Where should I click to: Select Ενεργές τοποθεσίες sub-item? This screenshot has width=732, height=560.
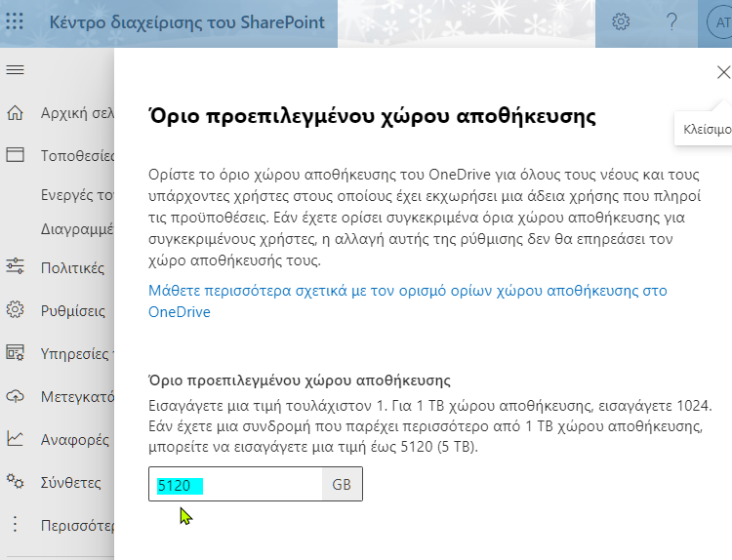point(77,194)
